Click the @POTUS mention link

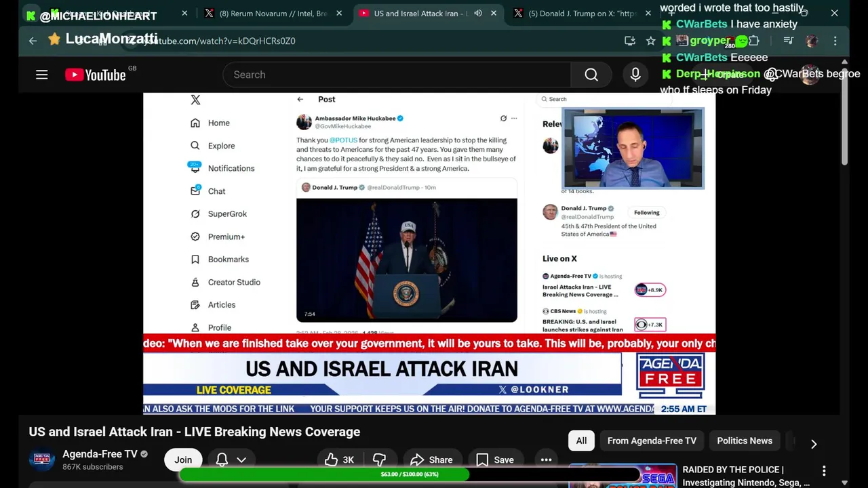click(x=343, y=140)
